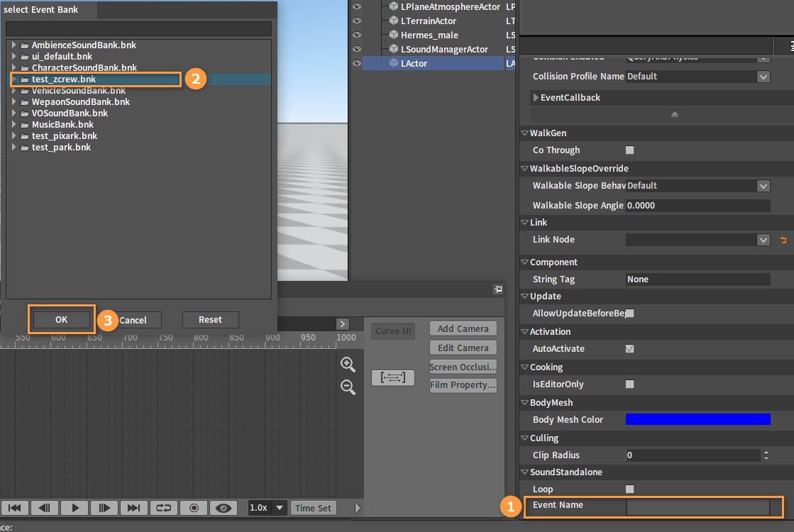The height and width of the screenshot is (532, 794).
Task: Click the zoom in magnifier icon
Action: [348, 365]
